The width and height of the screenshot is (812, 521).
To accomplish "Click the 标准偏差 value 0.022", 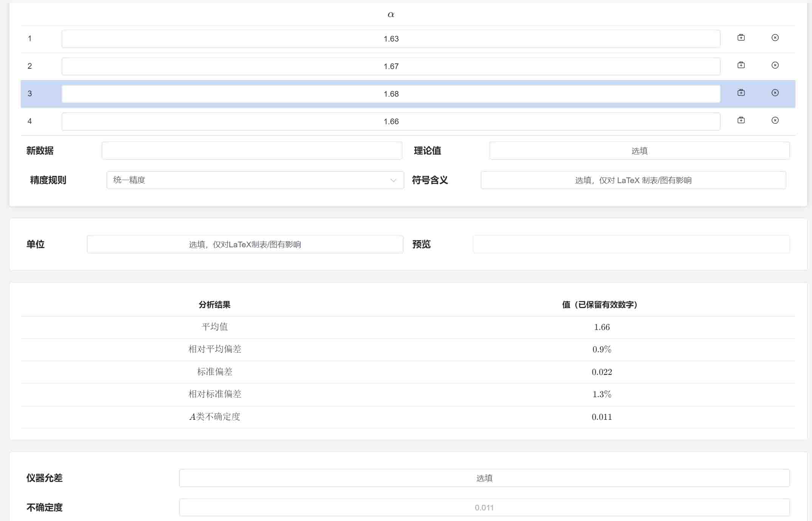I will 602,372.
